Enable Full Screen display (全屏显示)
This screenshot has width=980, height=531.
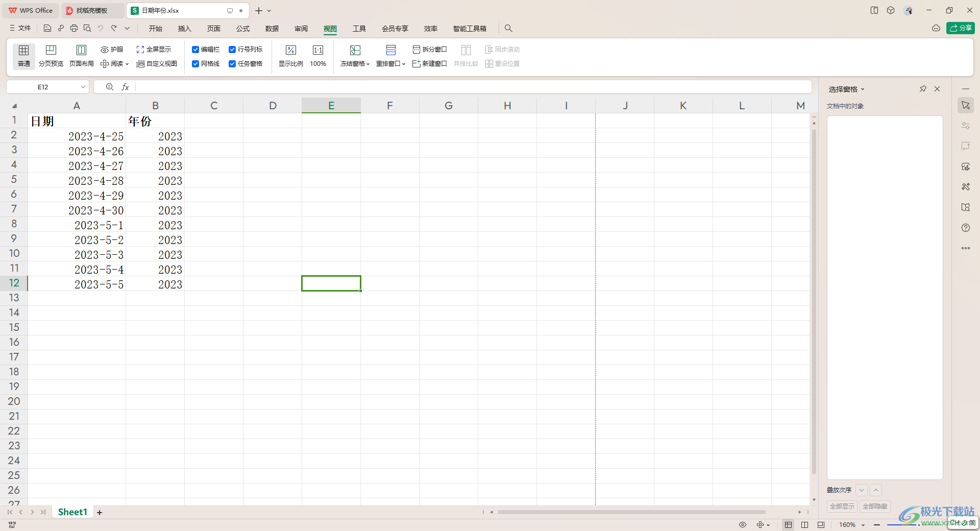click(x=154, y=50)
